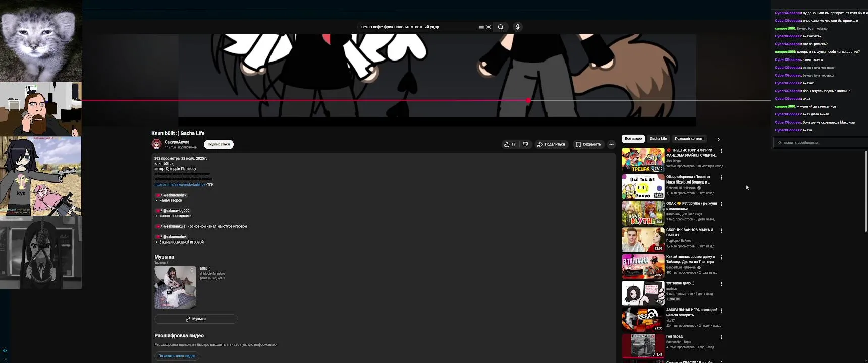Clear the search query with the X icon

coord(489,27)
